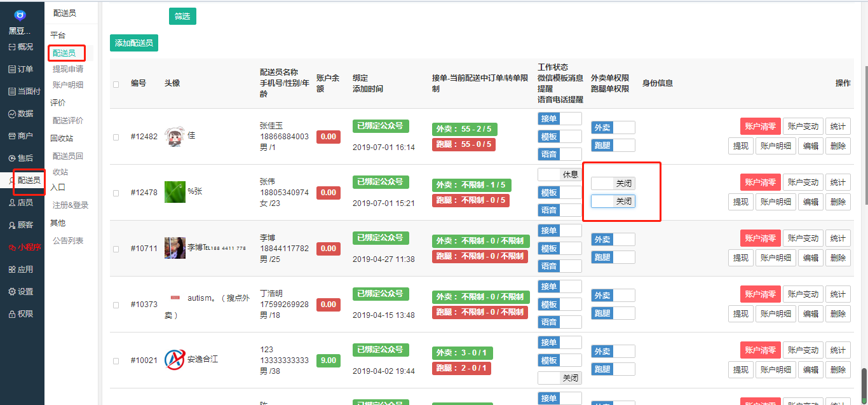This screenshot has height=405, width=868.
Task: Click 跑腿：2 - 0 / 1 badge
Action: click(x=462, y=368)
